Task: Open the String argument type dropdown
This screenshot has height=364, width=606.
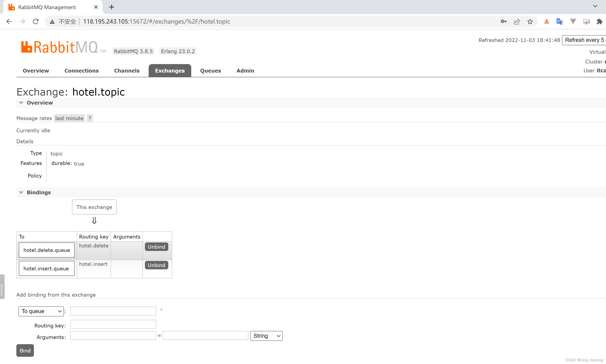Action: 267,336
